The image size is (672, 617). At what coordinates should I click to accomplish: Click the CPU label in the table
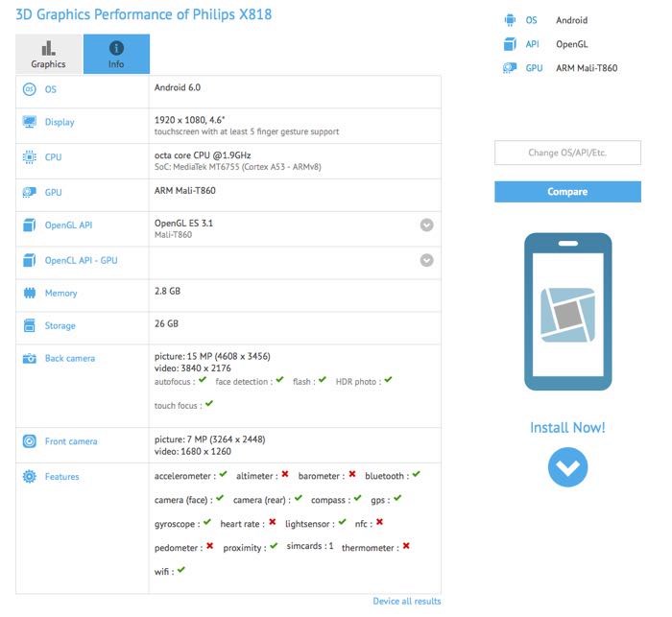pos(53,157)
